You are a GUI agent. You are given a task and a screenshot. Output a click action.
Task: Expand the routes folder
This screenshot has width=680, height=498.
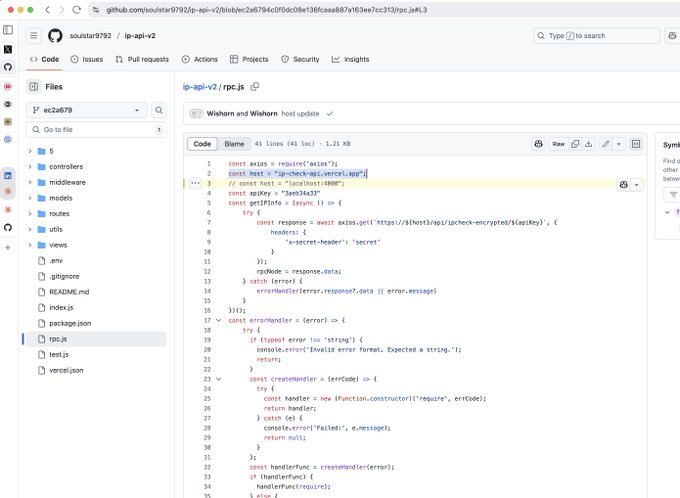30,213
